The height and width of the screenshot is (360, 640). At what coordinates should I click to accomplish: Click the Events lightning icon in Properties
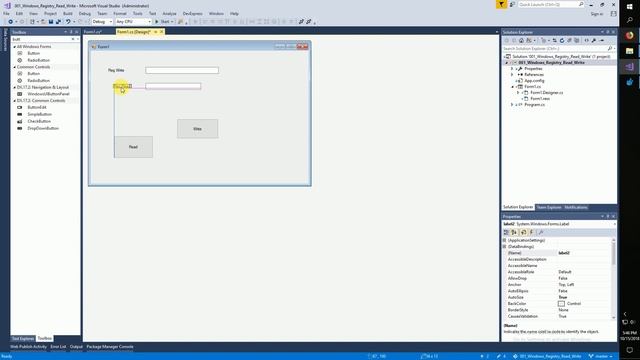[531, 232]
